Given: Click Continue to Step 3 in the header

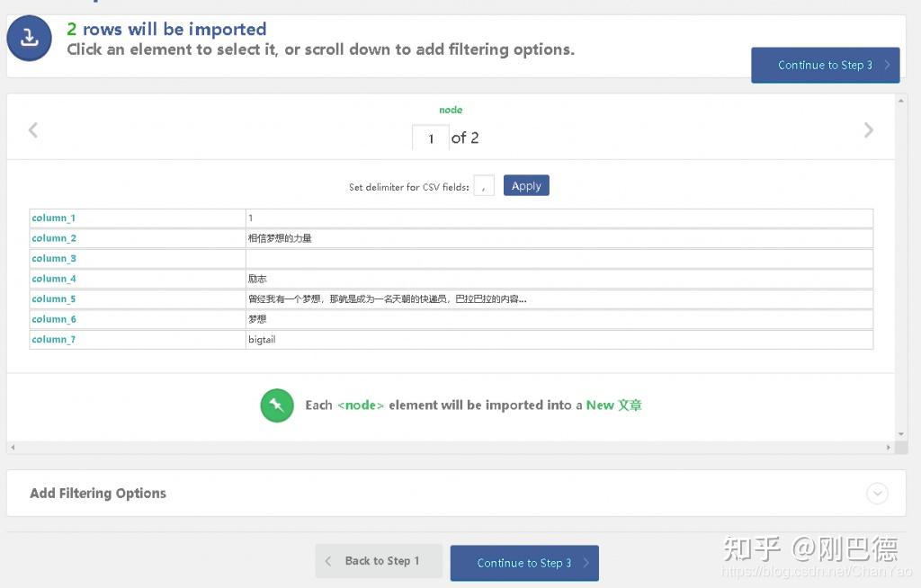Looking at the screenshot, I should click(825, 65).
